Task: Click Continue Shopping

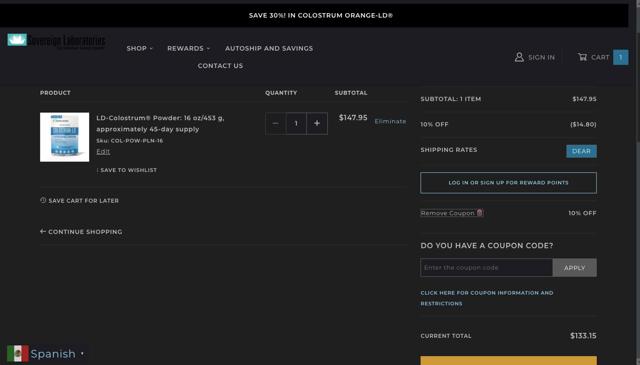Action: point(85,232)
